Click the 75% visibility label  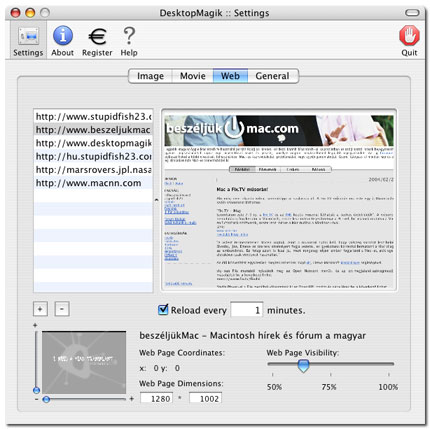point(329,387)
